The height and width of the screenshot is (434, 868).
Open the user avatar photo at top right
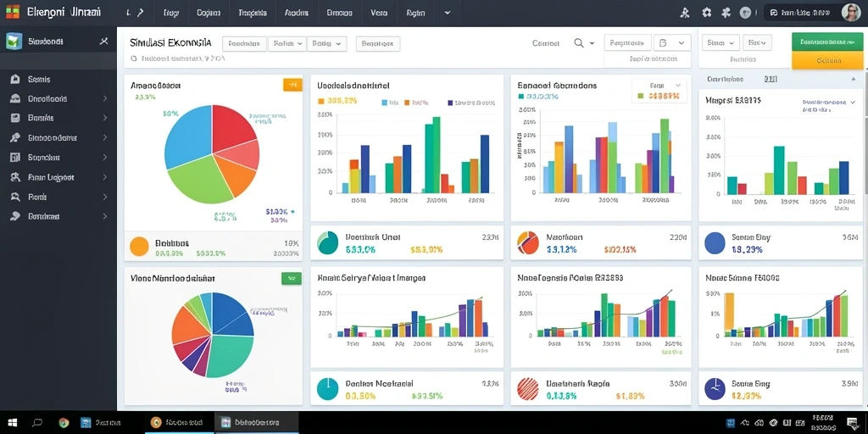(x=850, y=12)
